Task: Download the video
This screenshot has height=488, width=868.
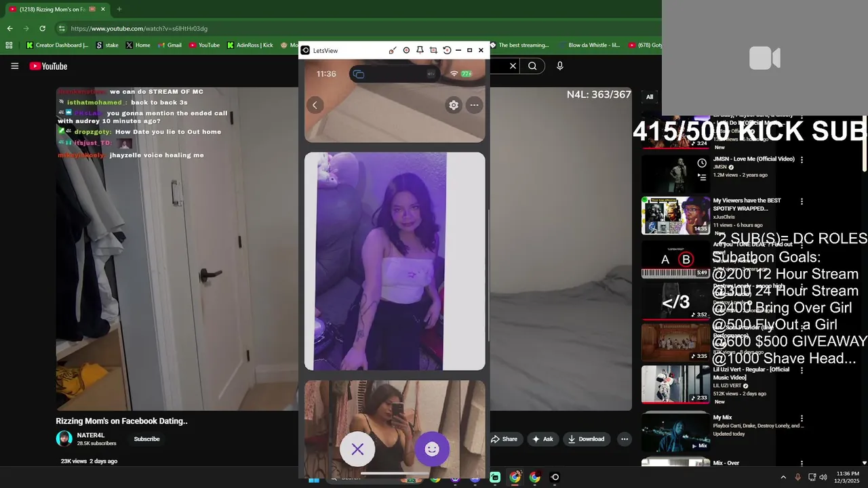Action: click(587, 439)
